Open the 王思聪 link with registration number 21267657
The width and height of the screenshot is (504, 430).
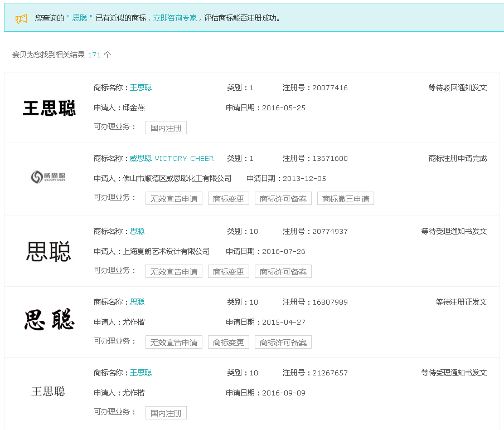pyautogui.click(x=141, y=373)
